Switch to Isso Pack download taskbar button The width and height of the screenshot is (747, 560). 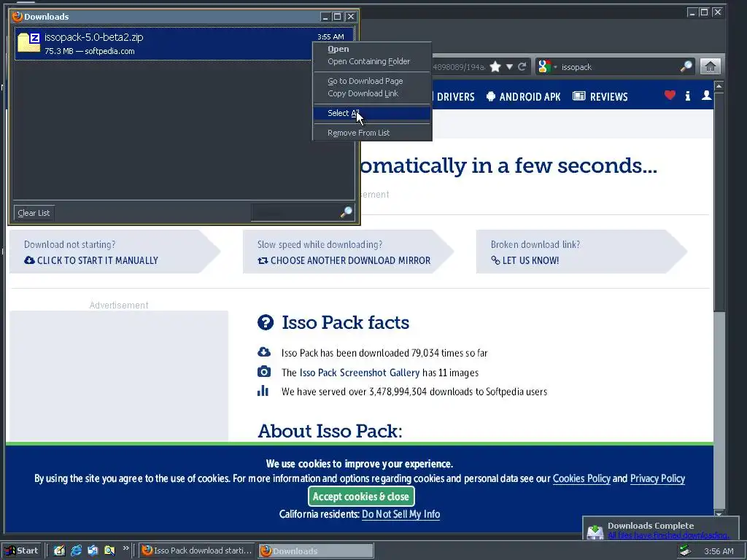(198, 551)
